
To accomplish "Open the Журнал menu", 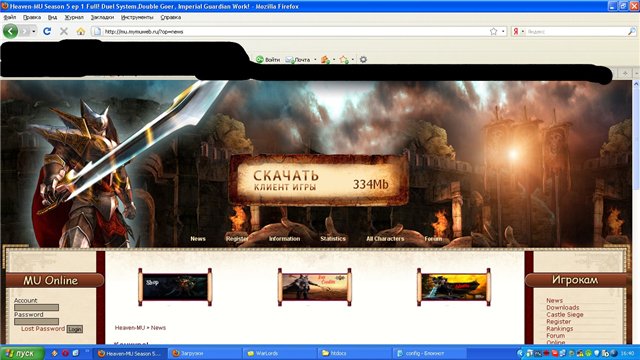I will tap(74, 18).
